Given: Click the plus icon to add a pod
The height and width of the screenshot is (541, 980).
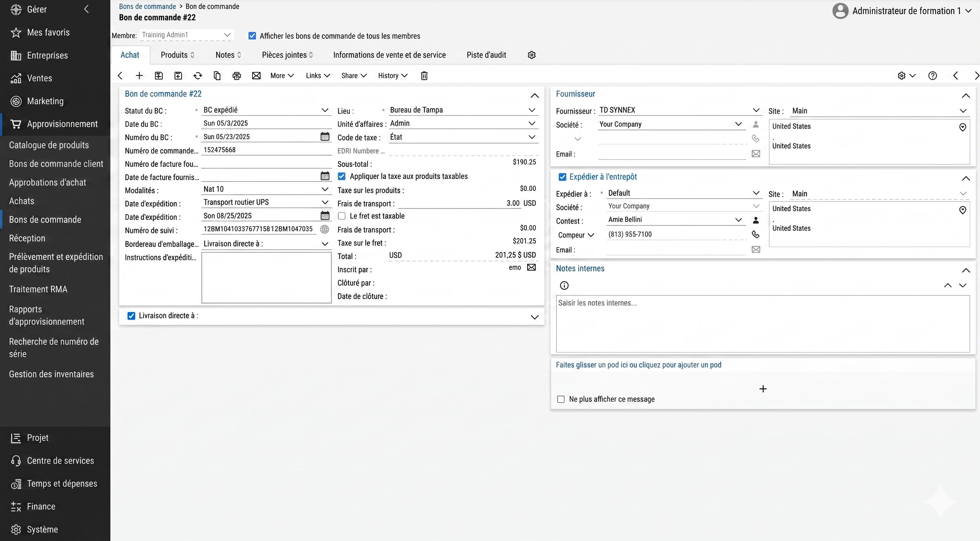Looking at the screenshot, I should [763, 389].
